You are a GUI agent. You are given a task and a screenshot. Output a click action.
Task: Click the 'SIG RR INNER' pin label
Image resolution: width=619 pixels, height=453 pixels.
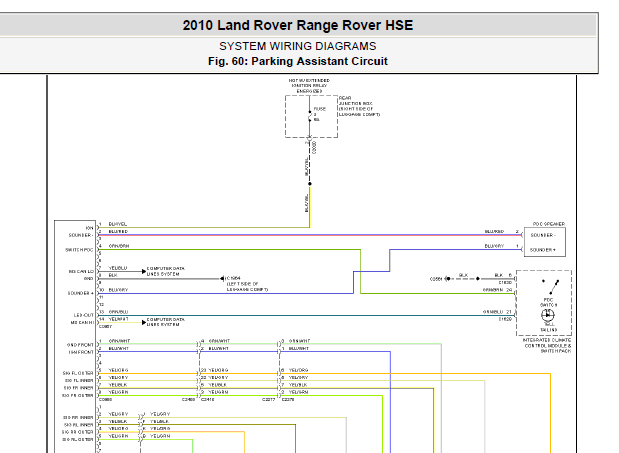(78, 417)
